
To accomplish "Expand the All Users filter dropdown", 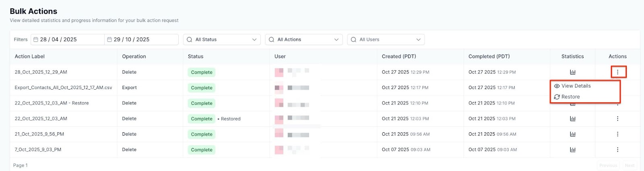I will (386, 40).
